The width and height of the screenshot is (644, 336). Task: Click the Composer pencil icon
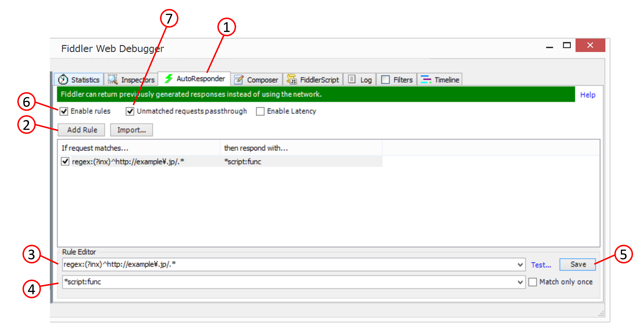pyautogui.click(x=239, y=79)
